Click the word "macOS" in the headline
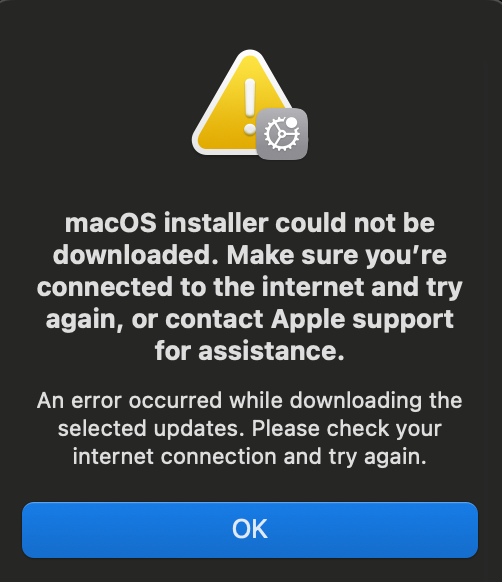 pyautogui.click(x=111, y=223)
